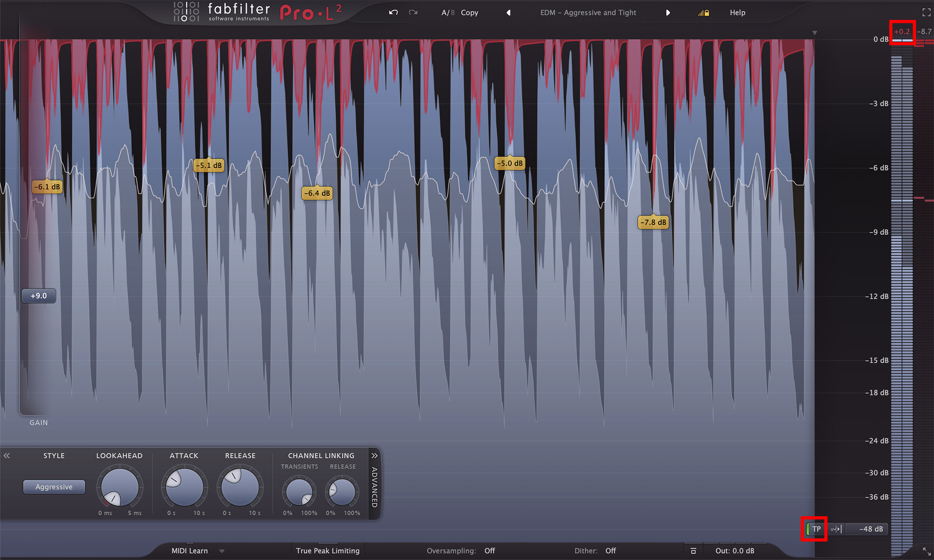This screenshot has height=560, width=934.
Task: Select the -5.0 dB peak label
Action: coord(510,163)
